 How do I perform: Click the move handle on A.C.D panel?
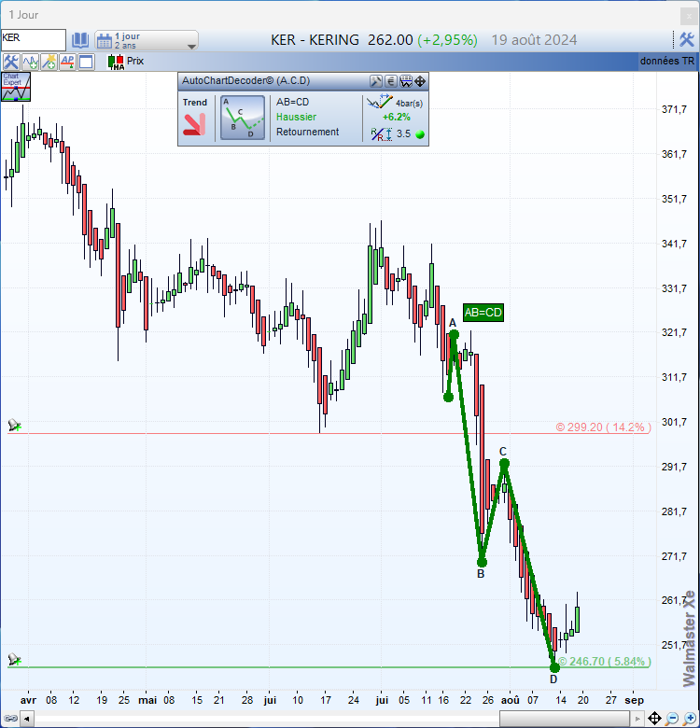(420, 81)
